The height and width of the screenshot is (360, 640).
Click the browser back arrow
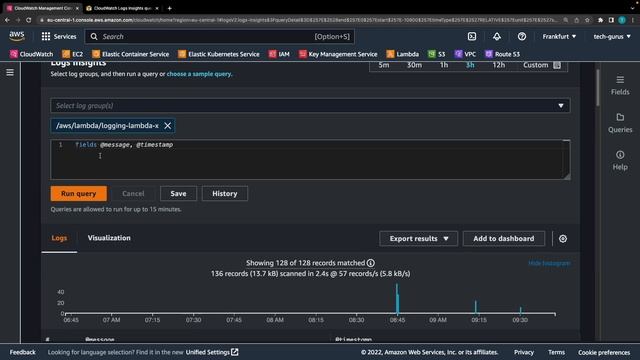7,20
